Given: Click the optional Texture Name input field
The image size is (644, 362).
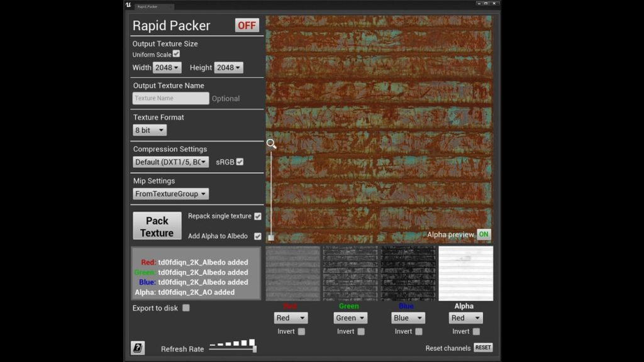Looking at the screenshot, I should click(170, 98).
